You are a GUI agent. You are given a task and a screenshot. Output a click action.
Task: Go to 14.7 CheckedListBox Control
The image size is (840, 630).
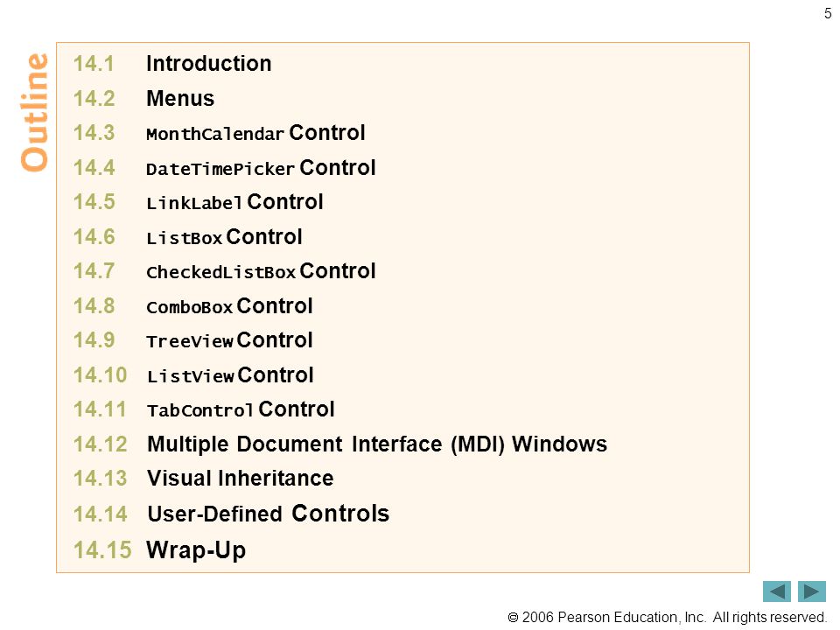click(225, 271)
